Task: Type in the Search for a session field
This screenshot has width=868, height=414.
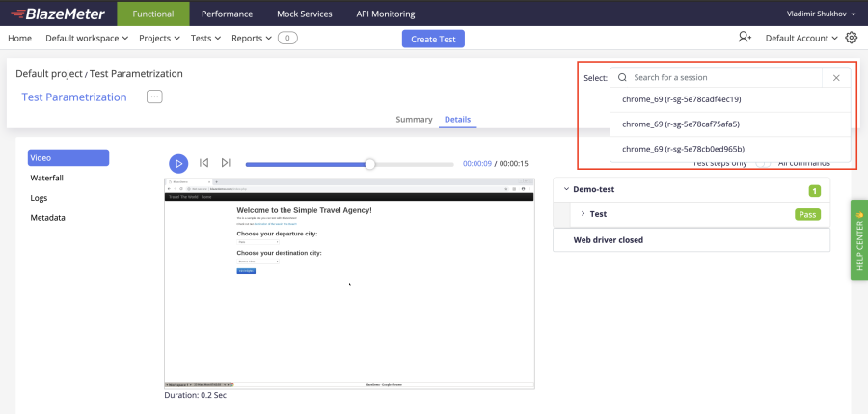Action: pyautogui.click(x=723, y=78)
